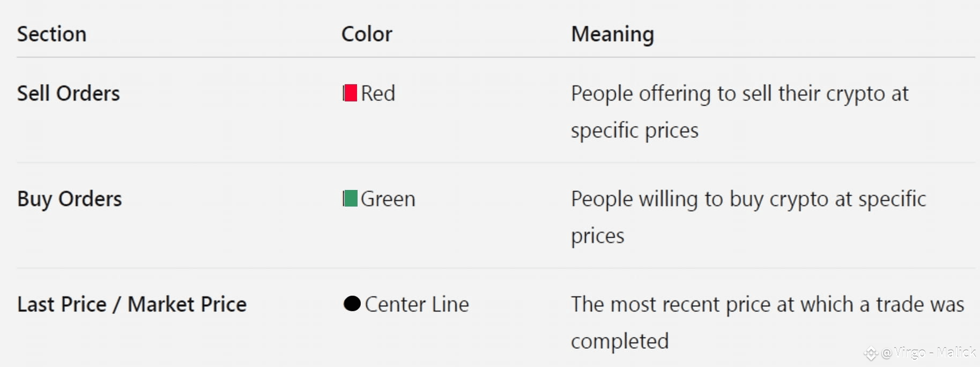Select the "Section" column header
Viewport: 980px width, 367px height.
coord(51,34)
